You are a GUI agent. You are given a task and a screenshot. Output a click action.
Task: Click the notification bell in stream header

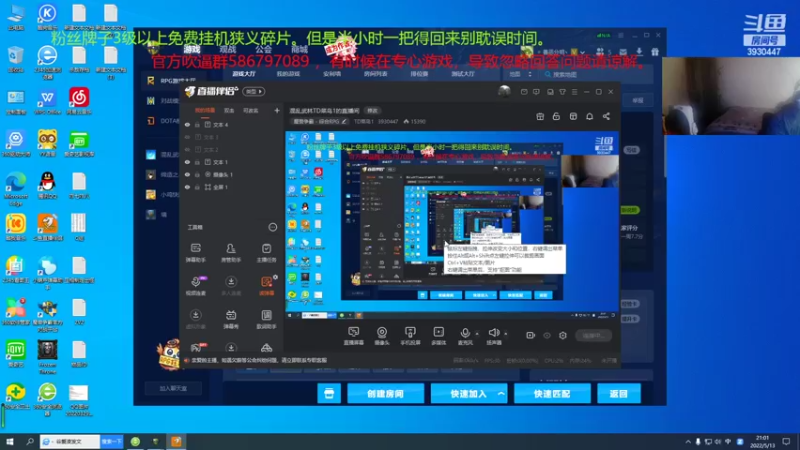point(589,116)
